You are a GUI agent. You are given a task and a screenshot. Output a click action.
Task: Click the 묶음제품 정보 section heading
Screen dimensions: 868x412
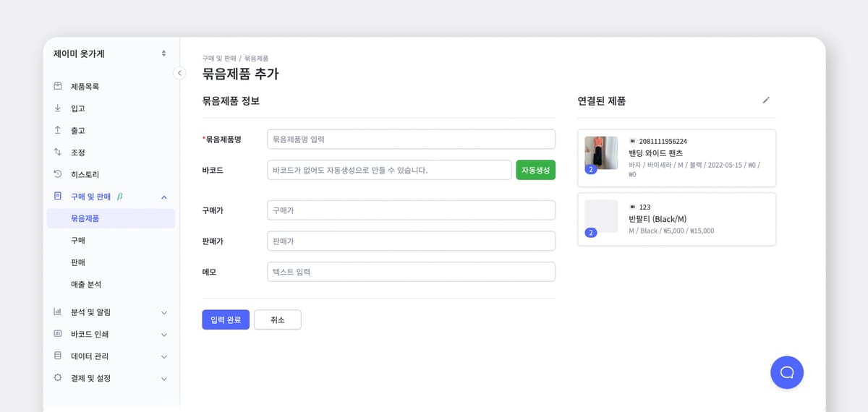pos(231,100)
